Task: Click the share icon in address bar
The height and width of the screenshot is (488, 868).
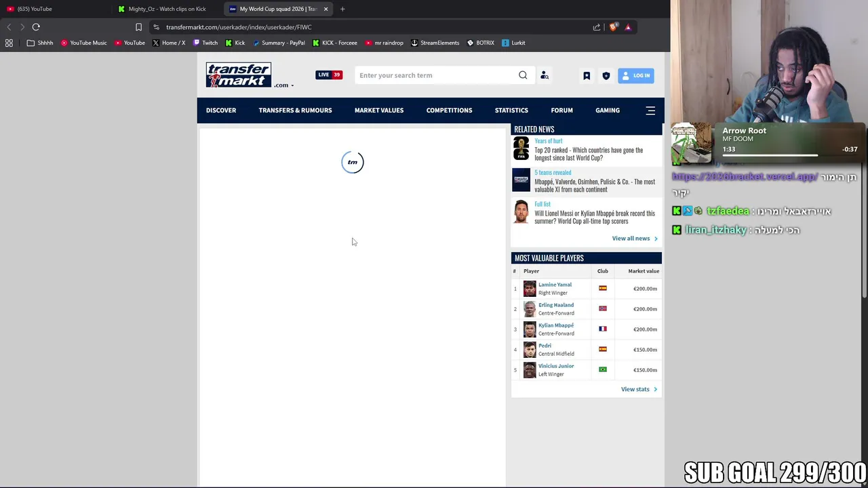Action: pos(597,27)
